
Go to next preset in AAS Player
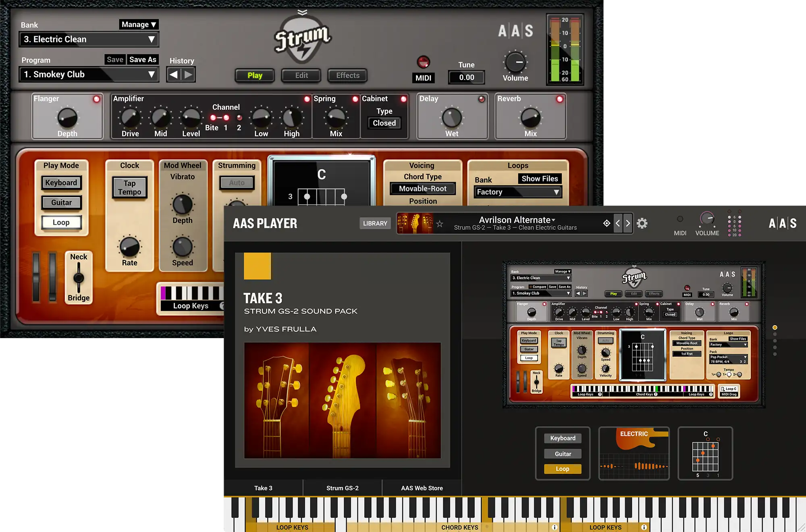[627, 223]
